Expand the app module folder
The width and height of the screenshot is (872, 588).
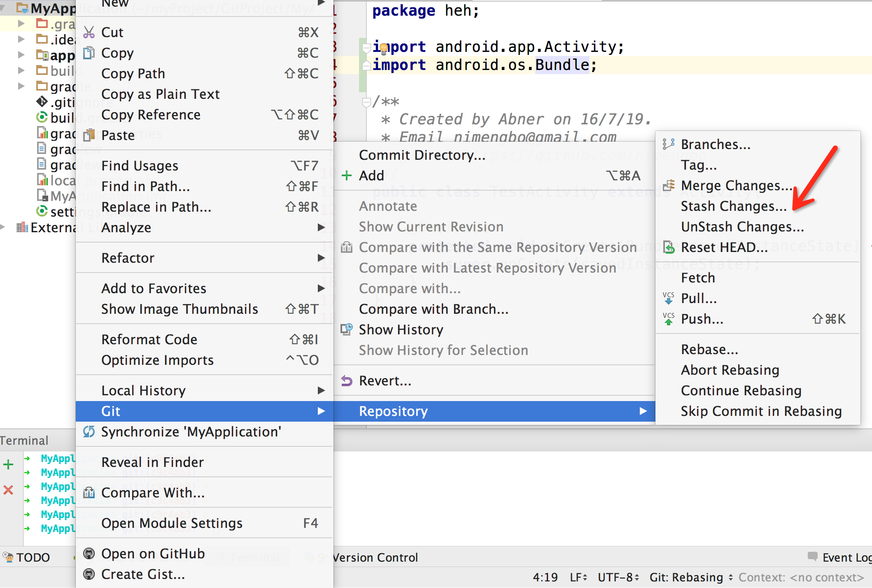pos(21,55)
